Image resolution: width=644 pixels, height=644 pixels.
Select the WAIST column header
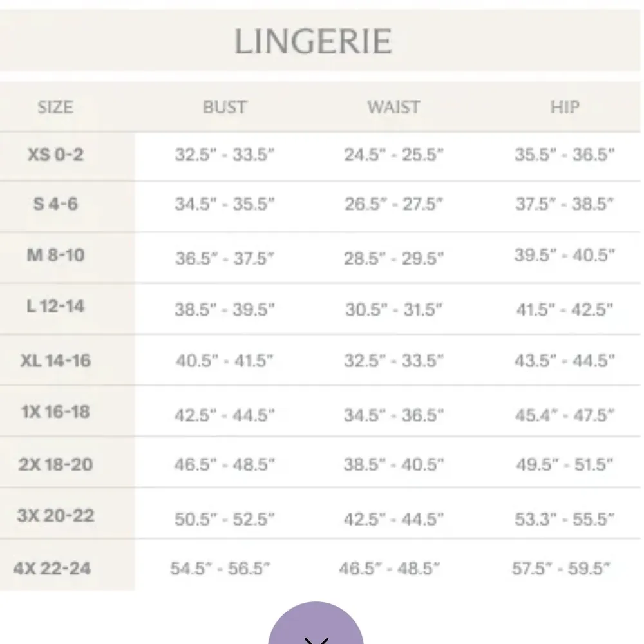tap(393, 107)
